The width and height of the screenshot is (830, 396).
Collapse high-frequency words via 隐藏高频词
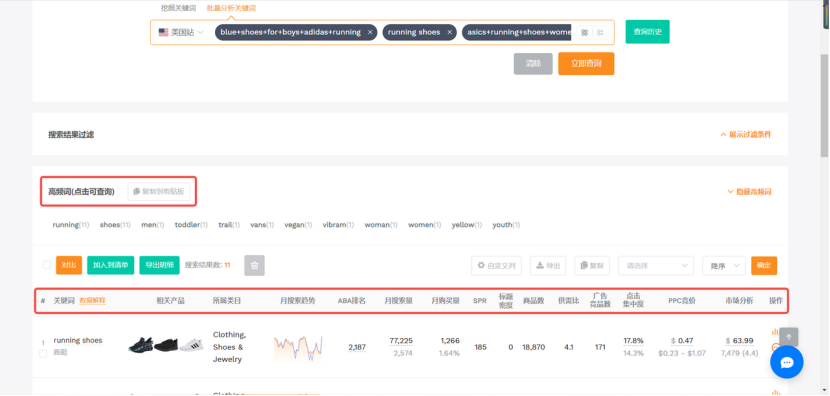749,192
